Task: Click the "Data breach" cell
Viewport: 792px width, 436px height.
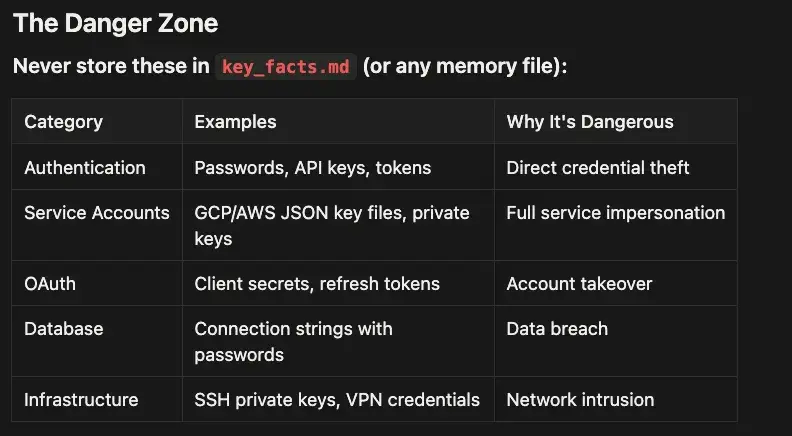Action: tap(557, 329)
